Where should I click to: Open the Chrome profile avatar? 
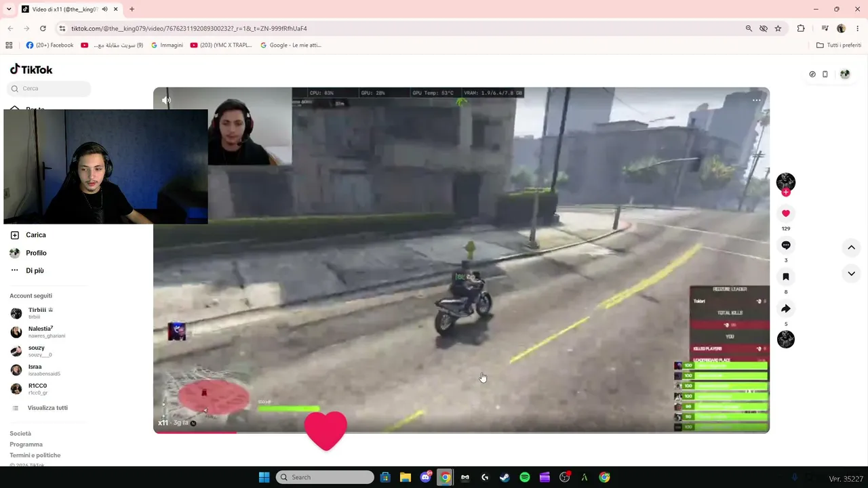point(841,28)
